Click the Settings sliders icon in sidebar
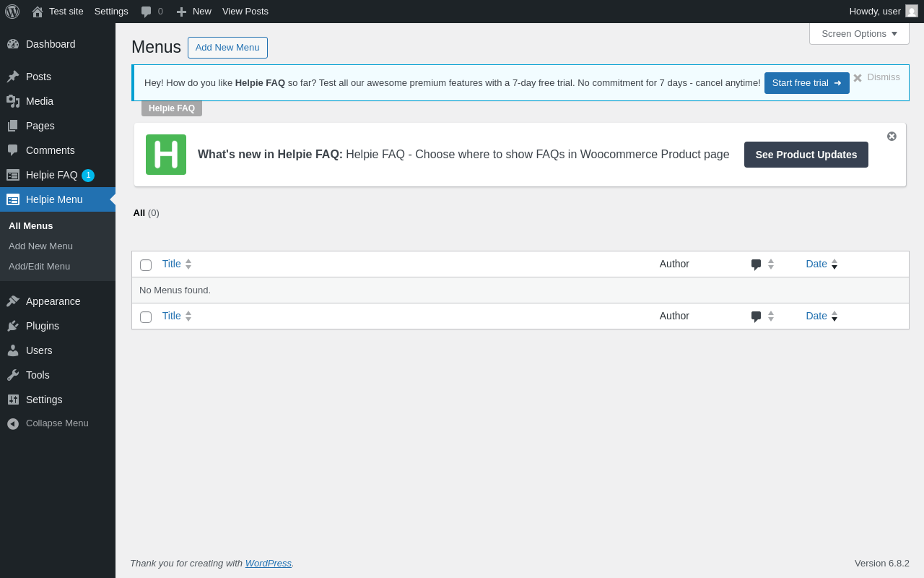Screen dimensions: 924x578 [x=13, y=400]
